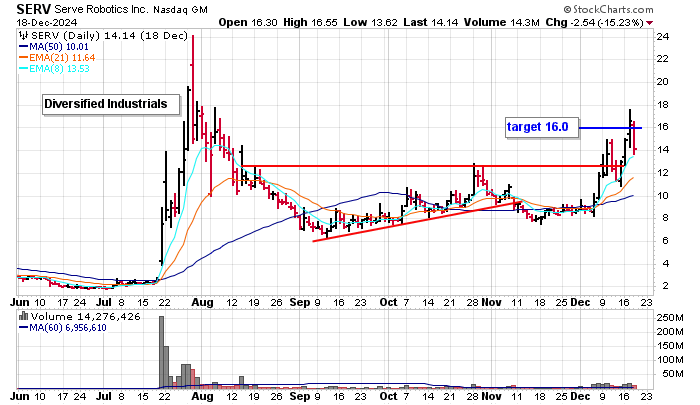
Task: Click the Dec label on the upper date axis
Action: (580, 302)
